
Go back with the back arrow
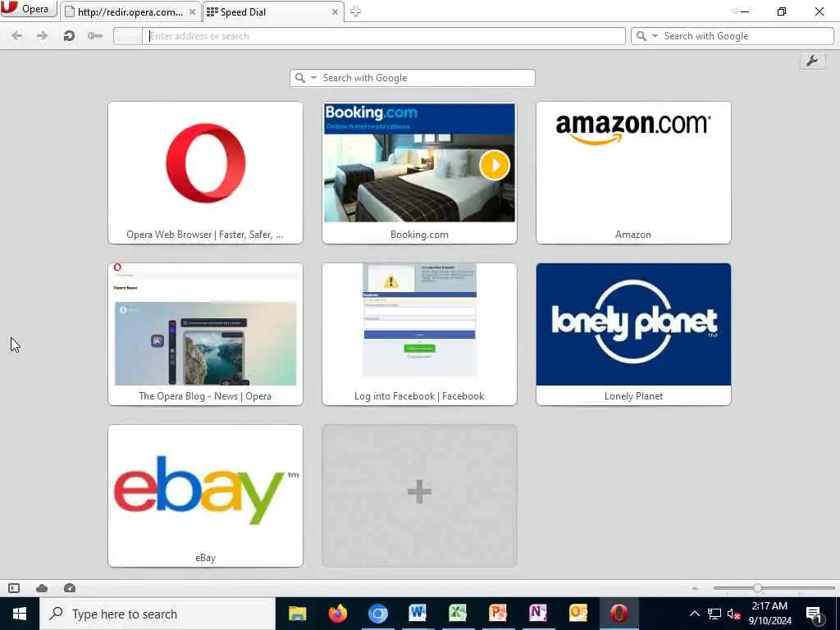(16, 36)
